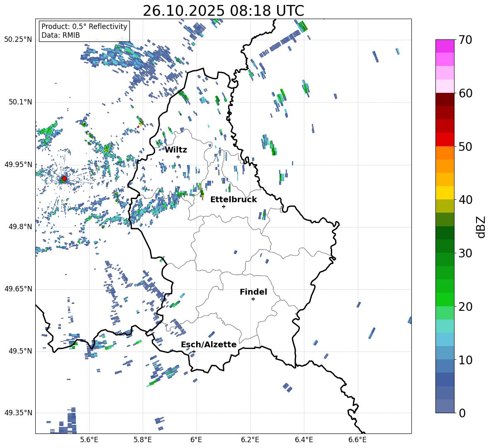Click the Data: RMIB text line

(61, 35)
